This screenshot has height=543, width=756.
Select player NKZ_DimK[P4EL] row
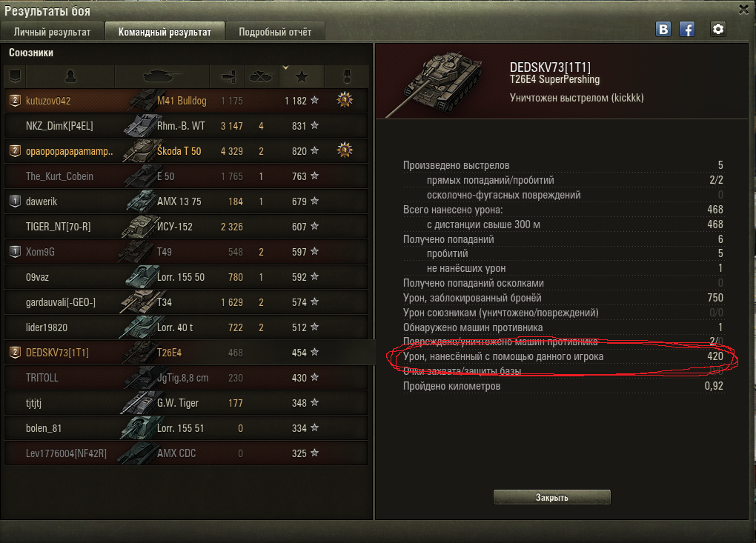click(186, 126)
